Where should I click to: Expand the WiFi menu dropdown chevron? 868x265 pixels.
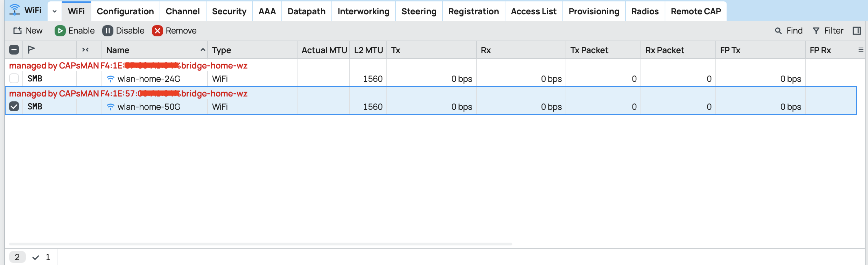click(55, 11)
